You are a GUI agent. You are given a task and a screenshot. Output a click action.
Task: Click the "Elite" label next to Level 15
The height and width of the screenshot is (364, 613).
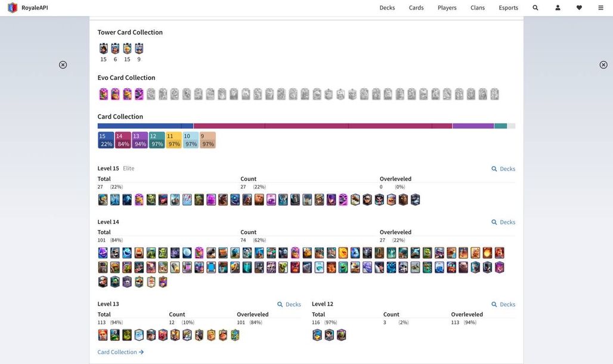129,169
